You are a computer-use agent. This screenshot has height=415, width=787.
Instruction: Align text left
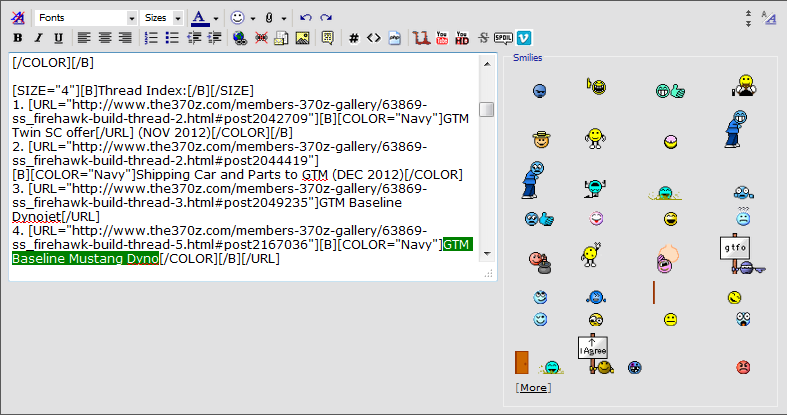(84, 38)
